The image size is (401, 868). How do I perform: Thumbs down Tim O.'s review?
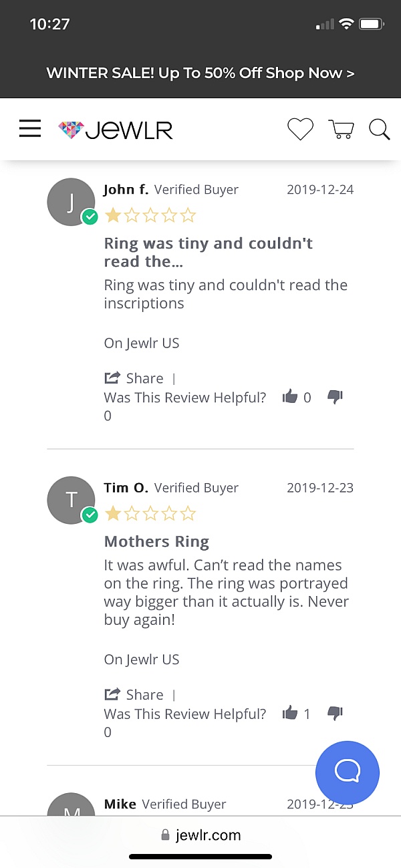pos(335,714)
